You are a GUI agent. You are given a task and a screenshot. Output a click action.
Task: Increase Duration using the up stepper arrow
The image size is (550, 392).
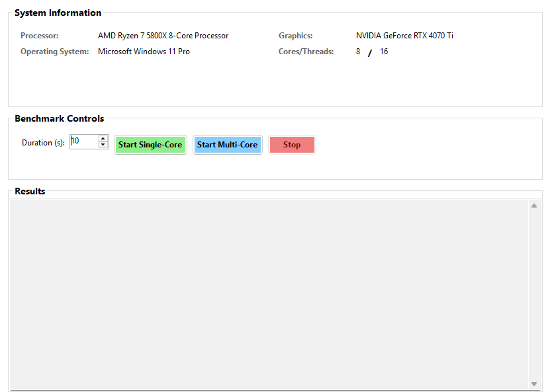[x=103, y=138]
